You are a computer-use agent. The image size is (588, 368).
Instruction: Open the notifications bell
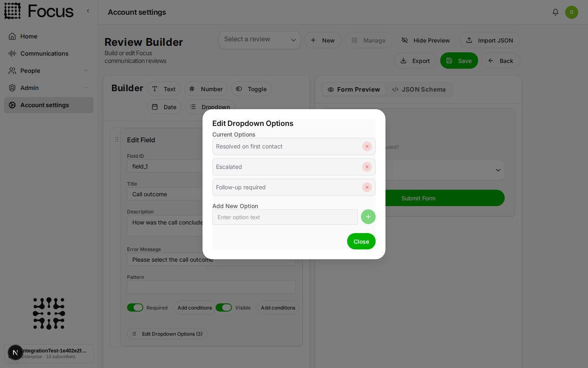tap(555, 12)
